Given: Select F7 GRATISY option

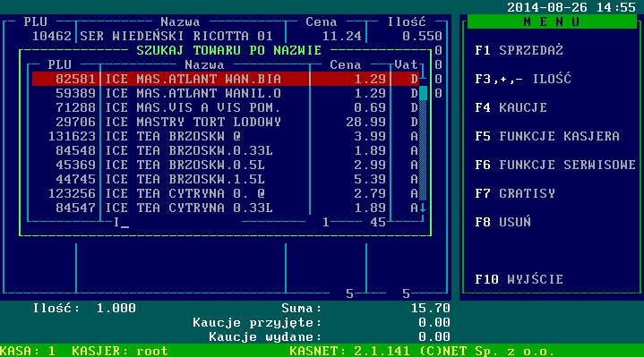Looking at the screenshot, I should 515,193.
